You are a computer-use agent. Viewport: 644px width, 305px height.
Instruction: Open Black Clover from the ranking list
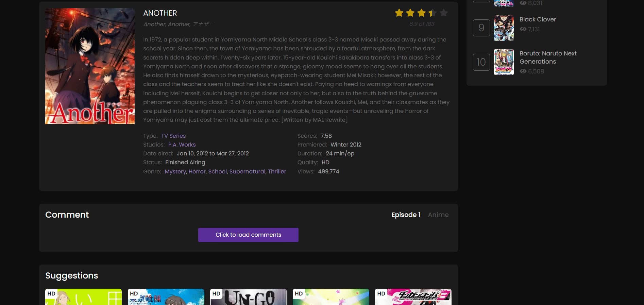[x=538, y=19]
